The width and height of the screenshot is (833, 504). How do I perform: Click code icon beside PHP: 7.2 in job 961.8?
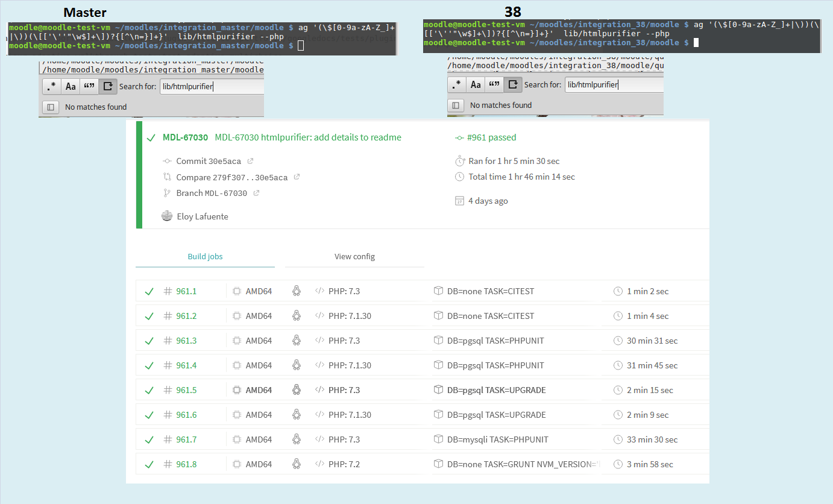click(319, 464)
